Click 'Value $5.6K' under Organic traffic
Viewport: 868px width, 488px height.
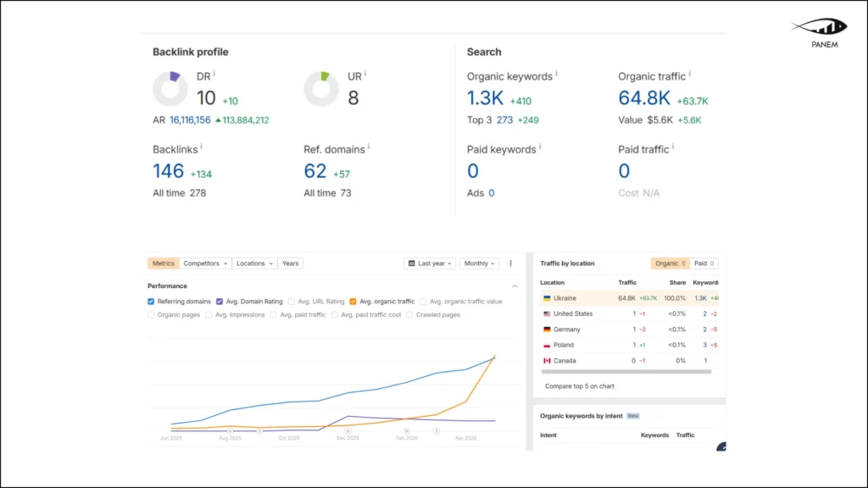tap(645, 120)
